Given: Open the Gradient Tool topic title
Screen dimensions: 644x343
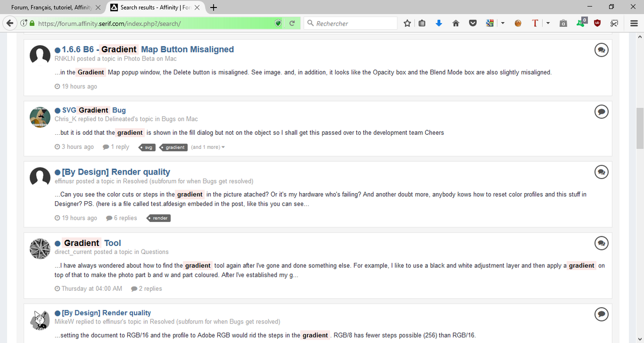Looking at the screenshot, I should pyautogui.click(x=92, y=243).
